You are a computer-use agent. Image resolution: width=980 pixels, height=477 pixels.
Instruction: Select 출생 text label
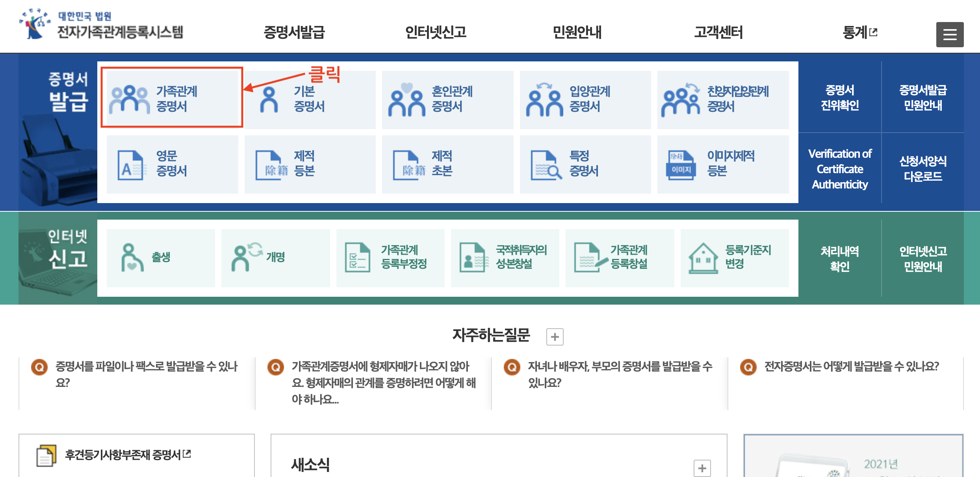(161, 257)
